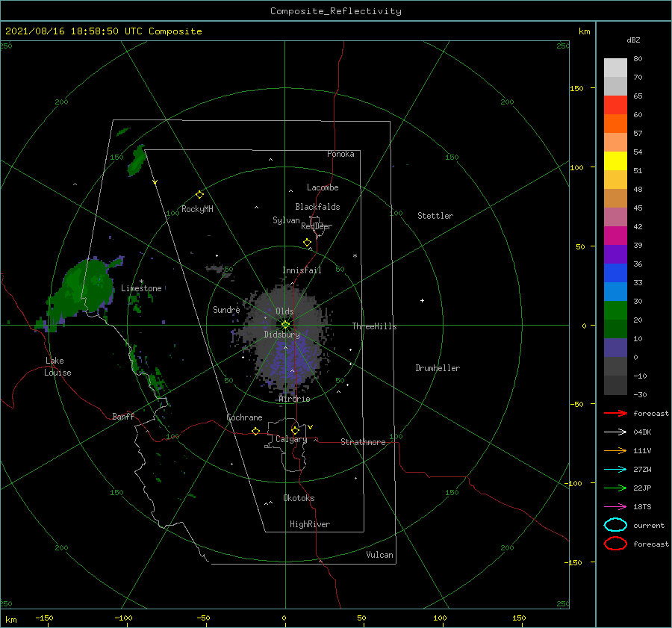Image resolution: width=672 pixels, height=628 pixels.
Task: Click the Ponoka town label
Action: click(x=340, y=154)
